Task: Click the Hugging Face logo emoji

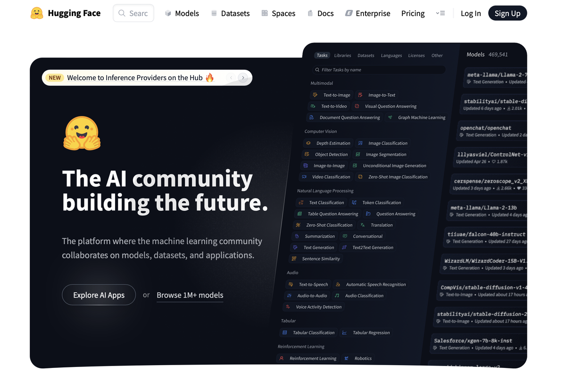Action: 37,13
